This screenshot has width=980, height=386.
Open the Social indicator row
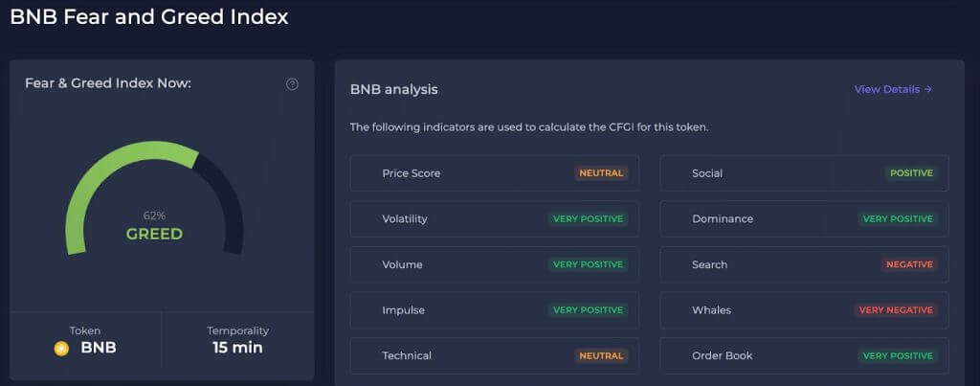pos(804,173)
